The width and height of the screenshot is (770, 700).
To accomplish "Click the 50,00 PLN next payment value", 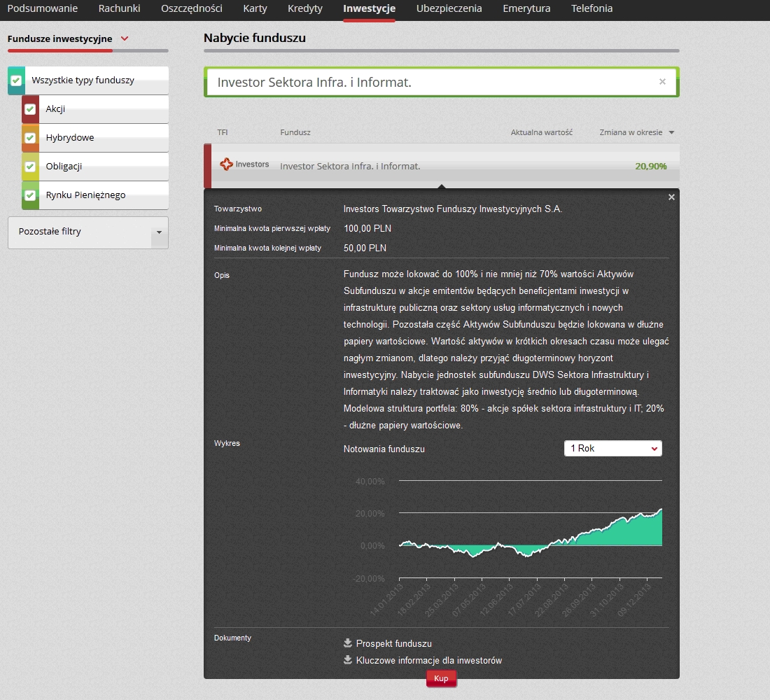I will coord(365,248).
